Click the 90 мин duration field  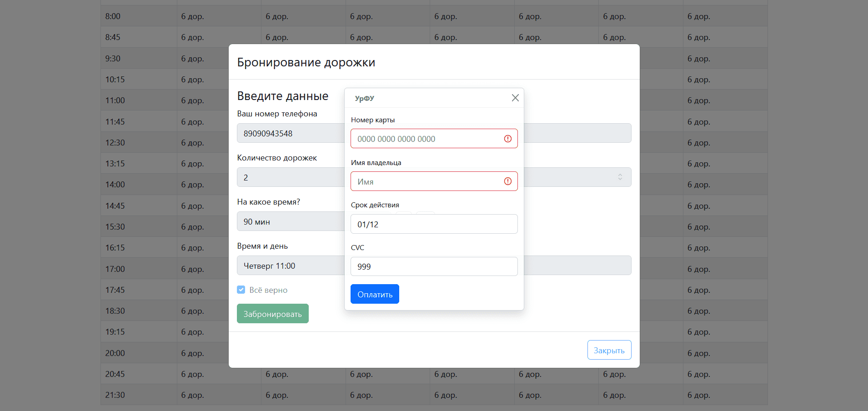290,221
